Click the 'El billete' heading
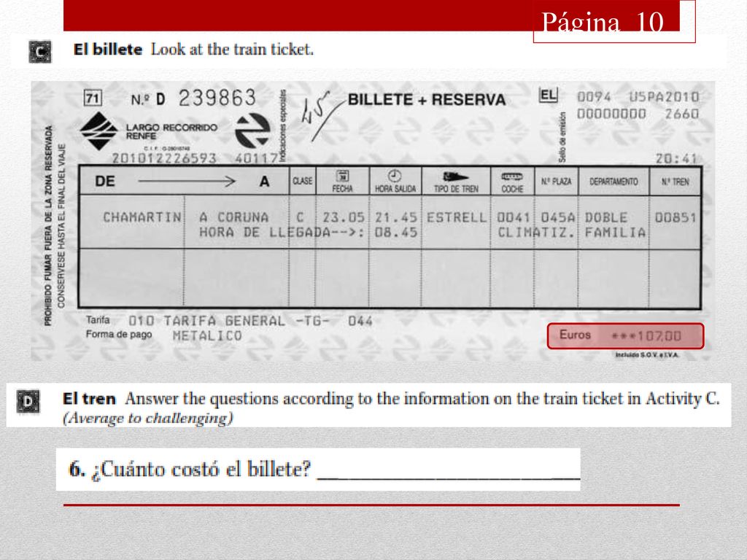Screen dimensions: 747x560 coord(108,50)
